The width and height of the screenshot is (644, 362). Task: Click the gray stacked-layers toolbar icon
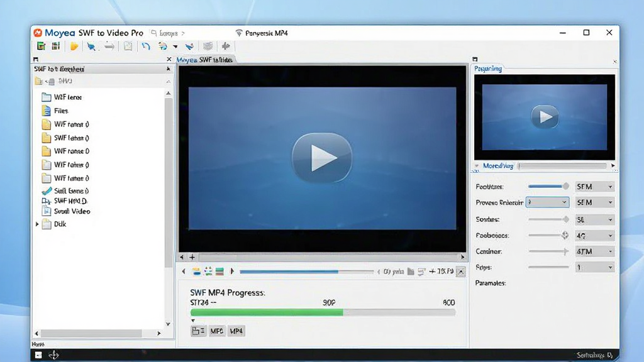coord(208,47)
